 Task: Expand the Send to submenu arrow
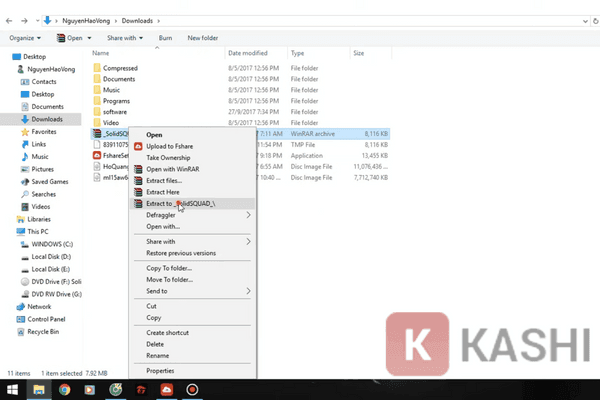pos(248,291)
